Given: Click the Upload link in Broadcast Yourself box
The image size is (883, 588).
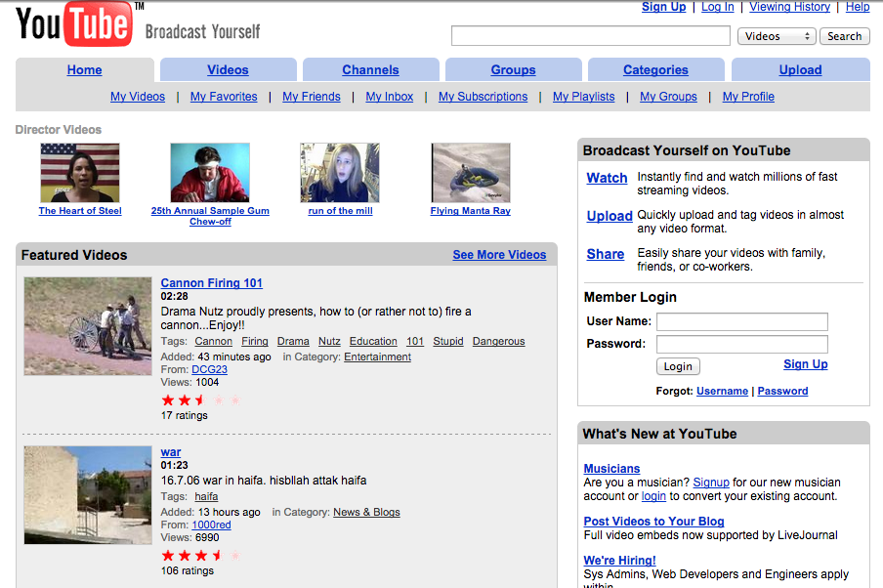Looking at the screenshot, I should [610, 216].
